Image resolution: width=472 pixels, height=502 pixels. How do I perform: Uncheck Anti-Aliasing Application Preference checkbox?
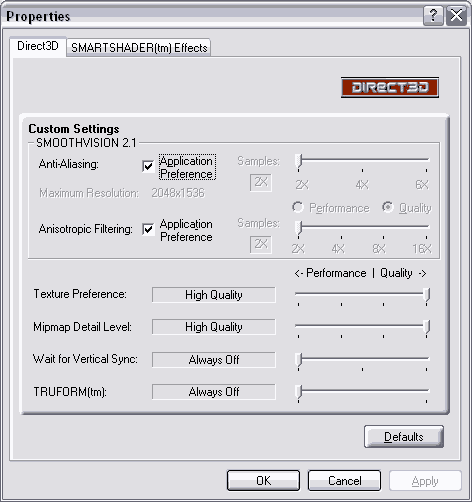point(148,166)
